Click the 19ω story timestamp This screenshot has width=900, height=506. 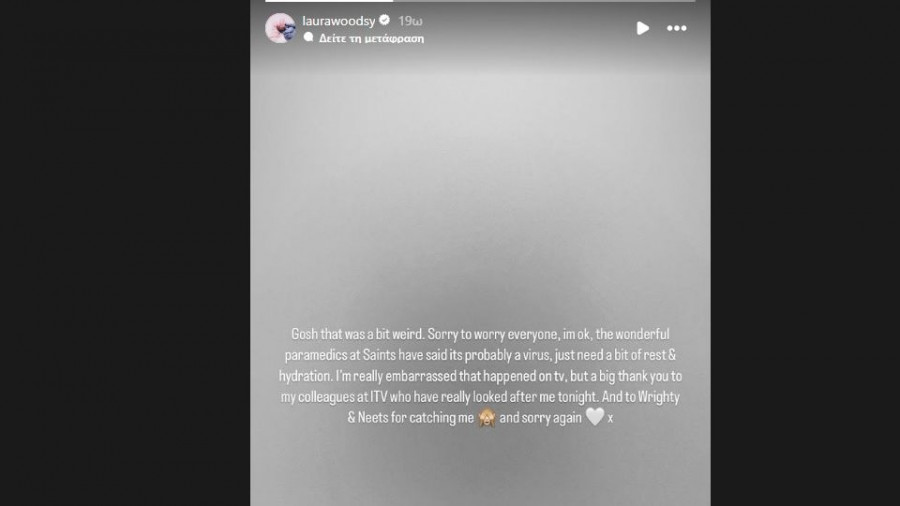pos(410,20)
